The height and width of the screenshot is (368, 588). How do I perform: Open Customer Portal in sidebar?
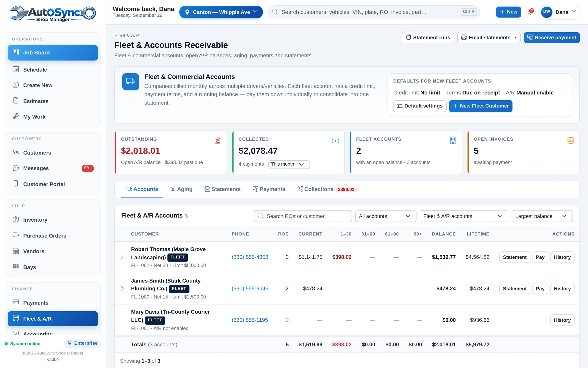click(x=53, y=184)
